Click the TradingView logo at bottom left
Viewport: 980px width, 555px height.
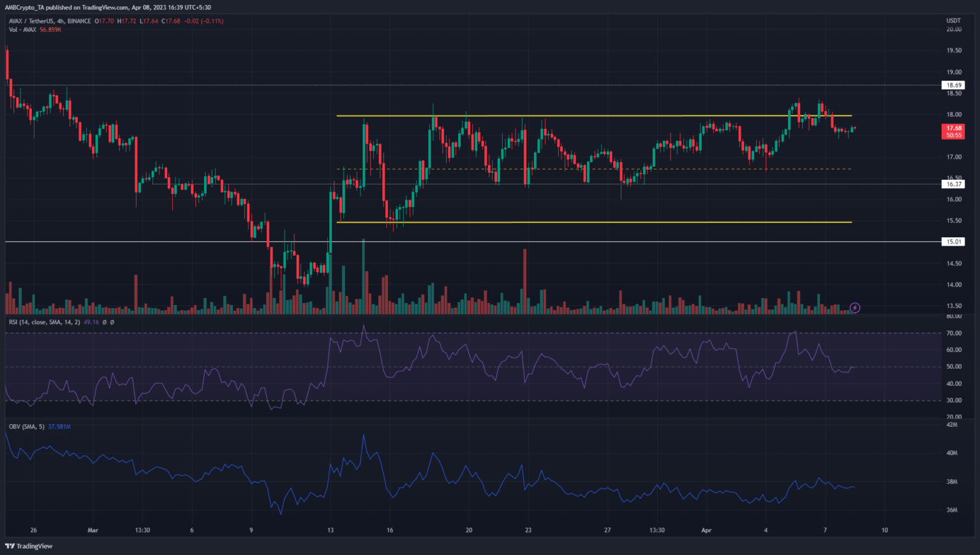click(29, 546)
